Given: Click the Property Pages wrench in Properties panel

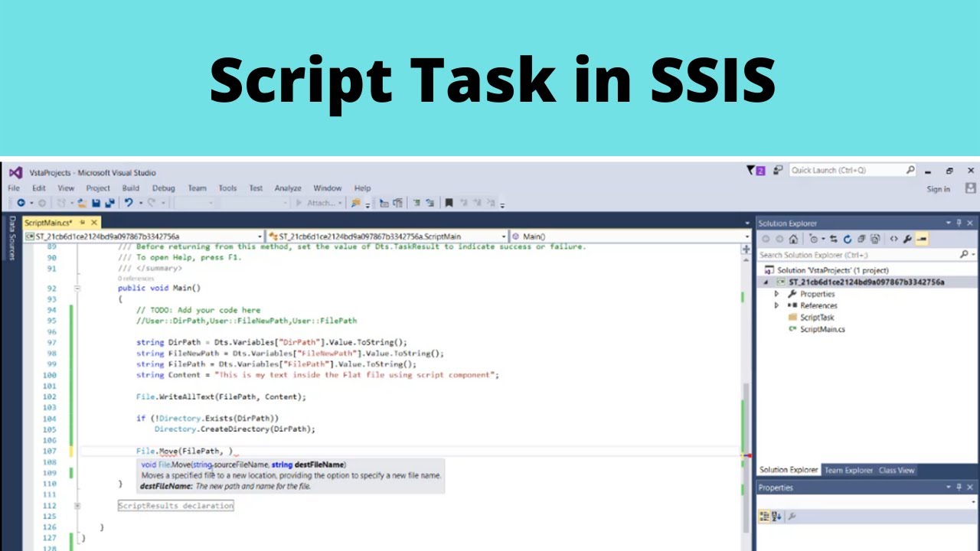Looking at the screenshot, I should point(792,517).
